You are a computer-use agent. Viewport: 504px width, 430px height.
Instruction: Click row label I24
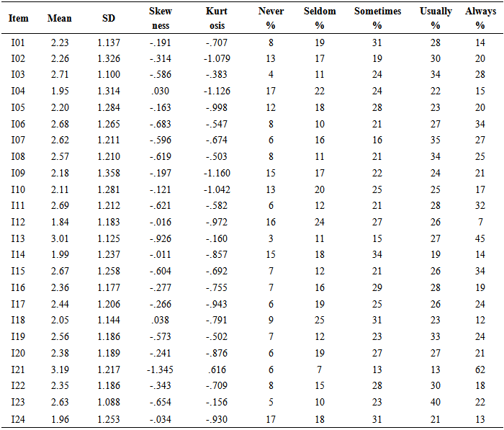[x=18, y=418]
